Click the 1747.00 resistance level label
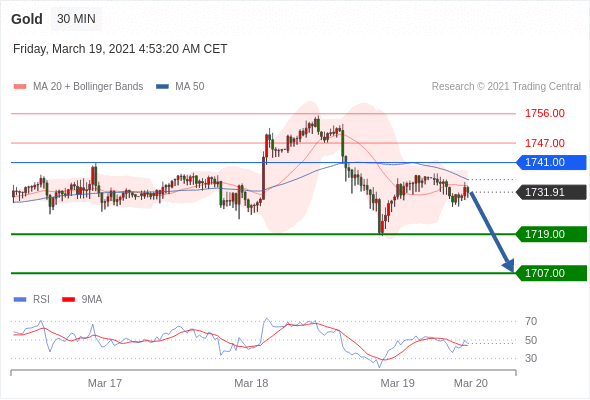 point(545,143)
